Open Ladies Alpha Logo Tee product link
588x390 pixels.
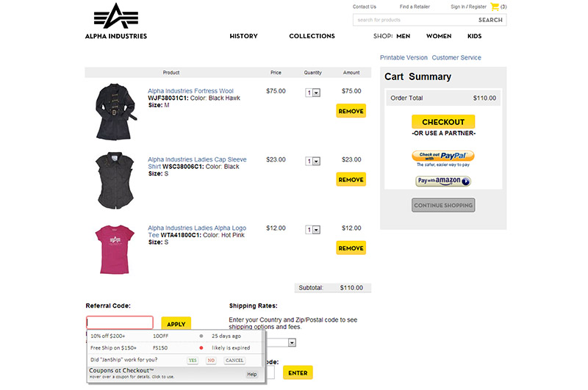coord(197,231)
